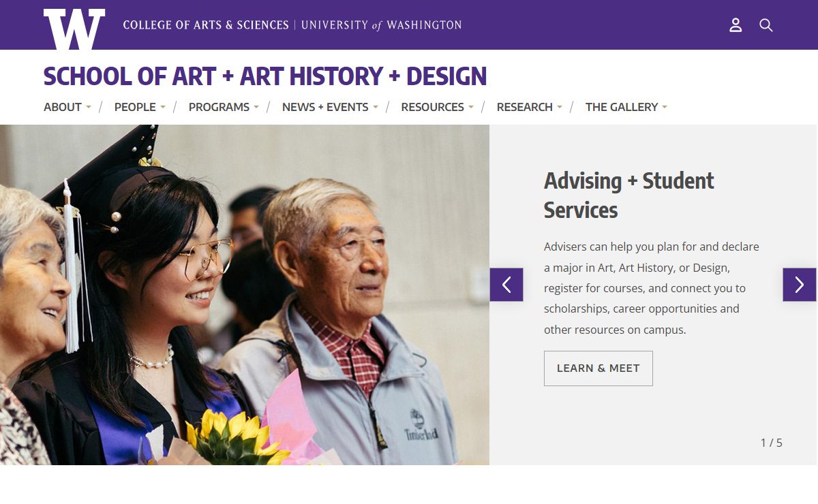Expand the About menu
The width and height of the screenshot is (818, 504).
(67, 107)
